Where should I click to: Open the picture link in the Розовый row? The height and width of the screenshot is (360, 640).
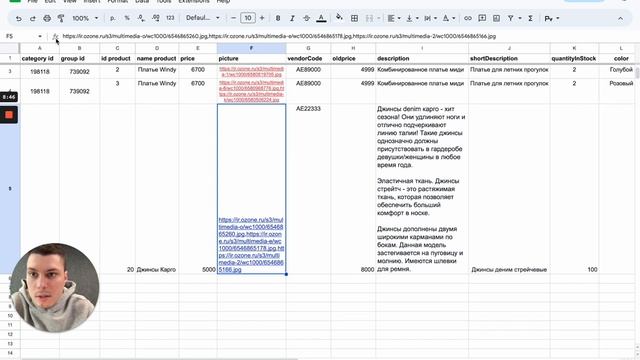pyautogui.click(x=251, y=91)
